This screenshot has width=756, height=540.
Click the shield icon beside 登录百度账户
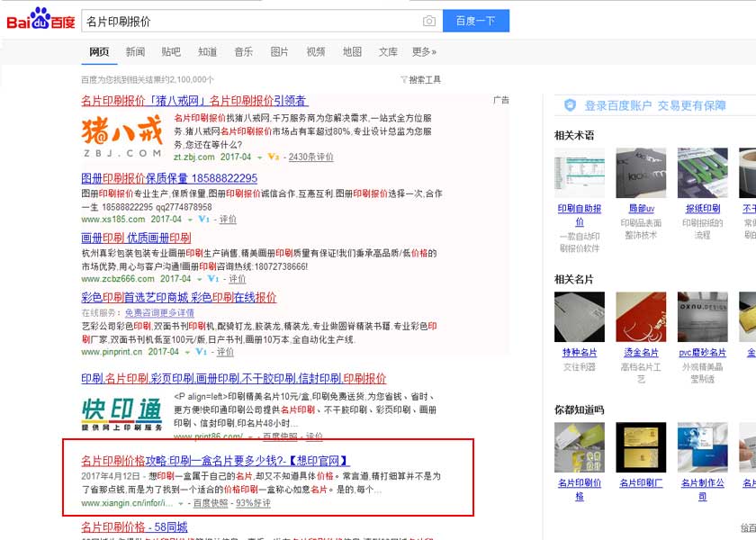click(570, 105)
